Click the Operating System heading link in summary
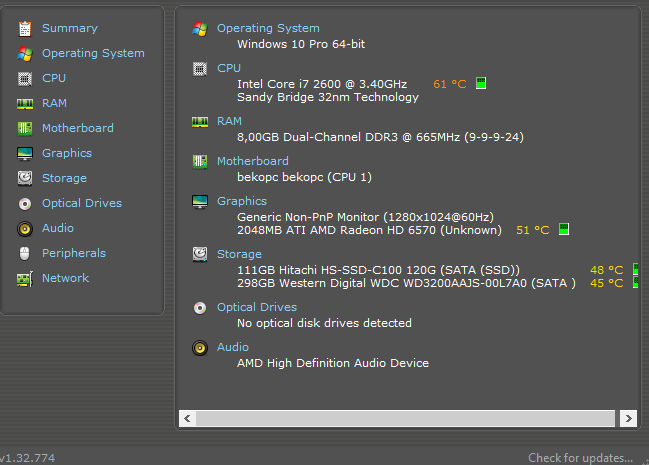The image size is (649, 465). click(x=268, y=28)
